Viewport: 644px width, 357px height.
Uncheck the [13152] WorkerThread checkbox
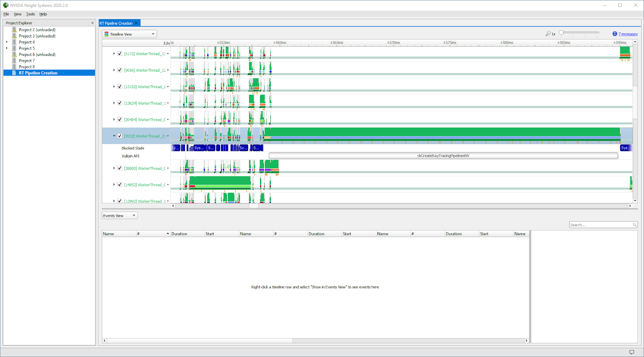tap(120, 87)
